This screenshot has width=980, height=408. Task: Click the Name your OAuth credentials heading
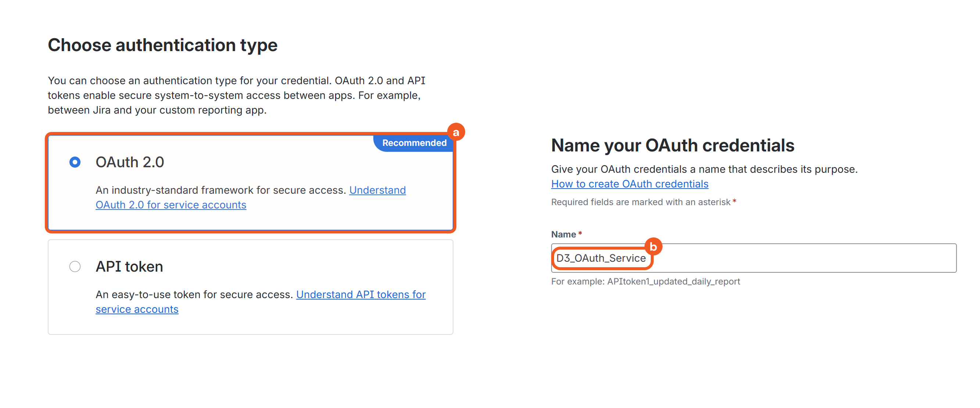(672, 146)
